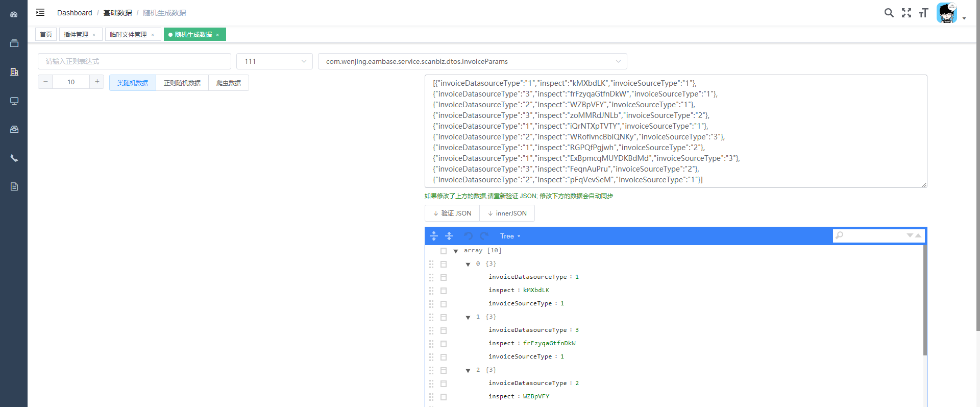Grab drag handle of item 1 {3}
The height and width of the screenshot is (407, 980).
point(431,317)
